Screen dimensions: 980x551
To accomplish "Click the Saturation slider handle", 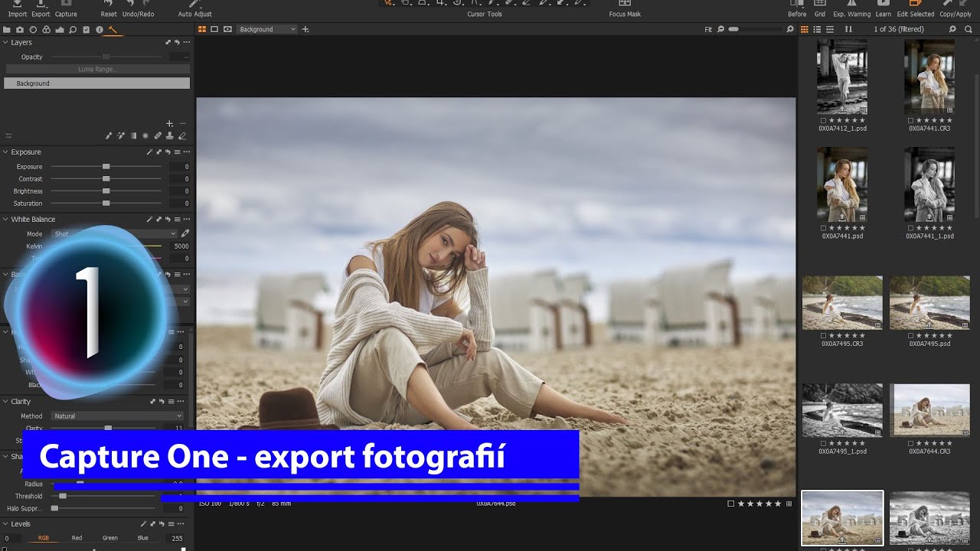I will pyautogui.click(x=106, y=203).
